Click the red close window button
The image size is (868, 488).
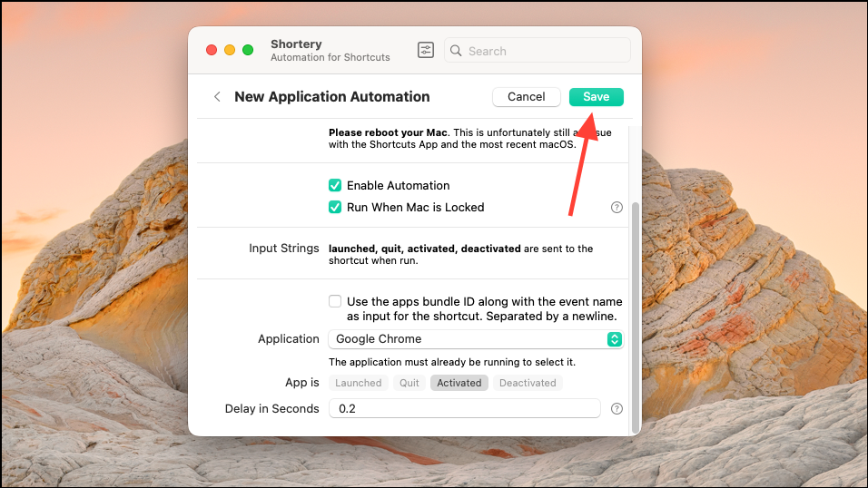tap(212, 50)
